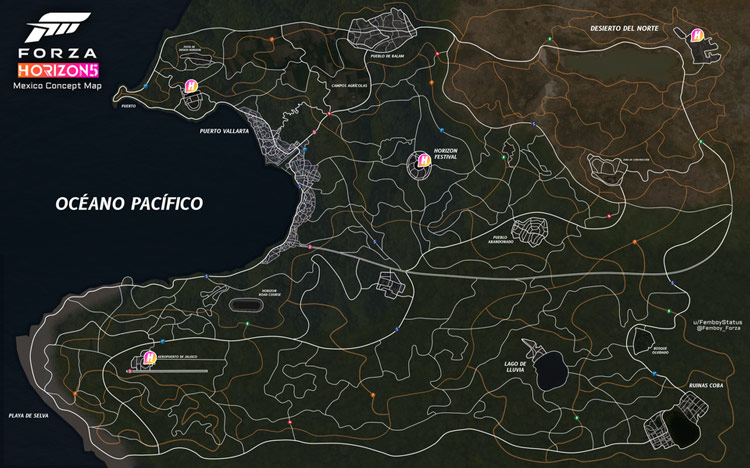Click the Campos Agrícolas label
The width and height of the screenshot is (750, 468).
pos(349,86)
